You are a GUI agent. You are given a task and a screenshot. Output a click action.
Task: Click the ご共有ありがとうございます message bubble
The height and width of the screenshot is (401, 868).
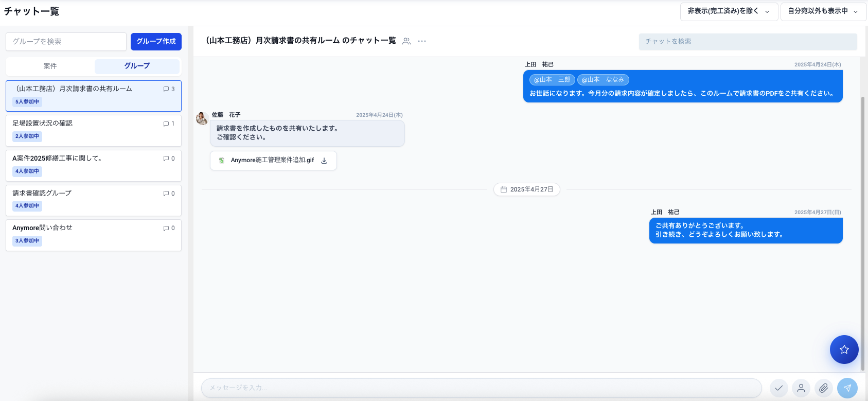[x=746, y=230]
